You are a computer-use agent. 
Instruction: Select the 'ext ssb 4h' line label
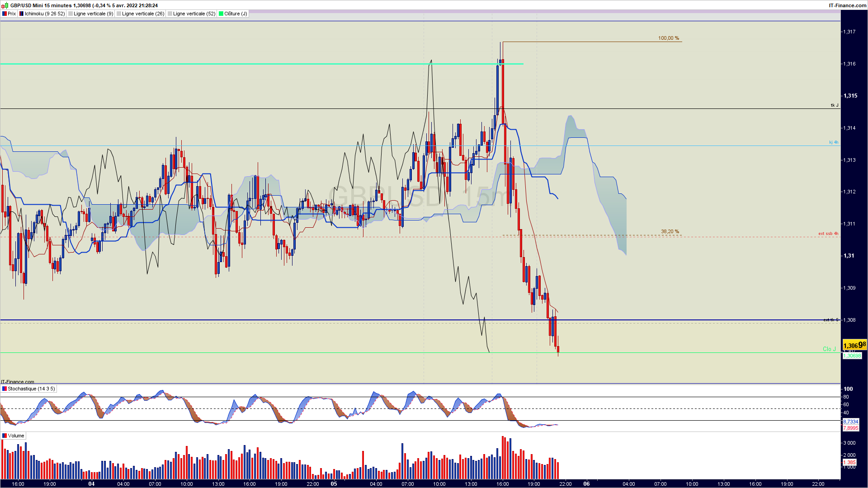pos(828,234)
